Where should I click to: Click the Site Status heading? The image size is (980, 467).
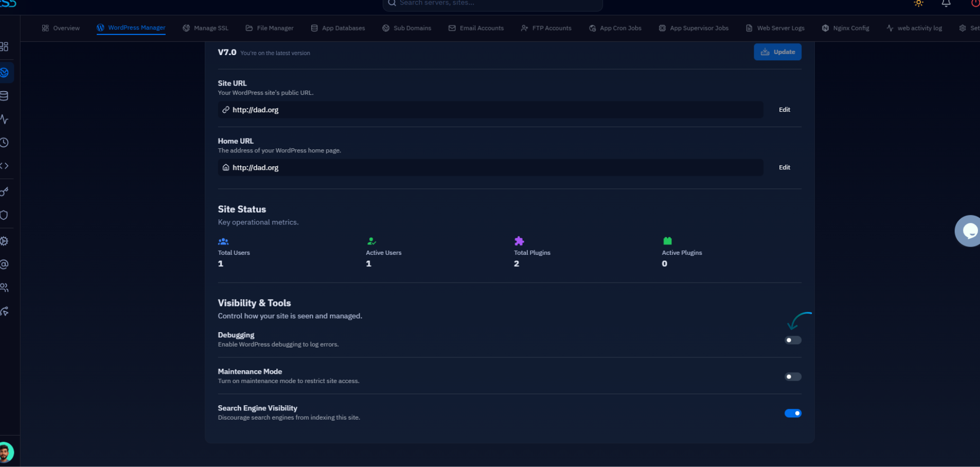point(242,209)
